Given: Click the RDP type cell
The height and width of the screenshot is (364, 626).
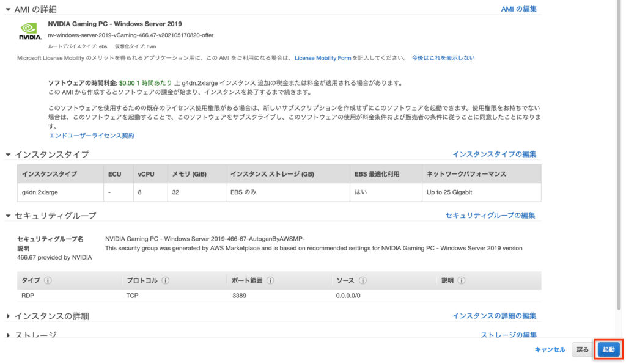Looking at the screenshot, I should click(x=28, y=296).
